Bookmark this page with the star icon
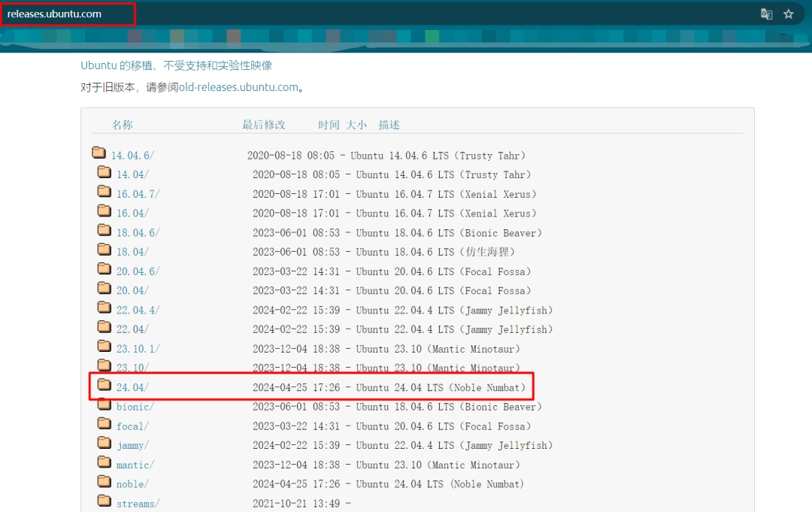 pyautogui.click(x=788, y=14)
